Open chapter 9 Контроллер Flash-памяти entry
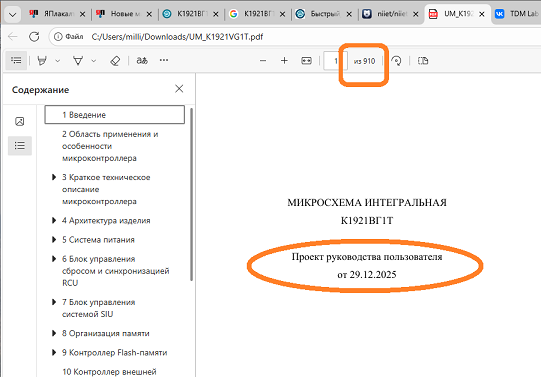The image size is (541, 377). [115, 353]
